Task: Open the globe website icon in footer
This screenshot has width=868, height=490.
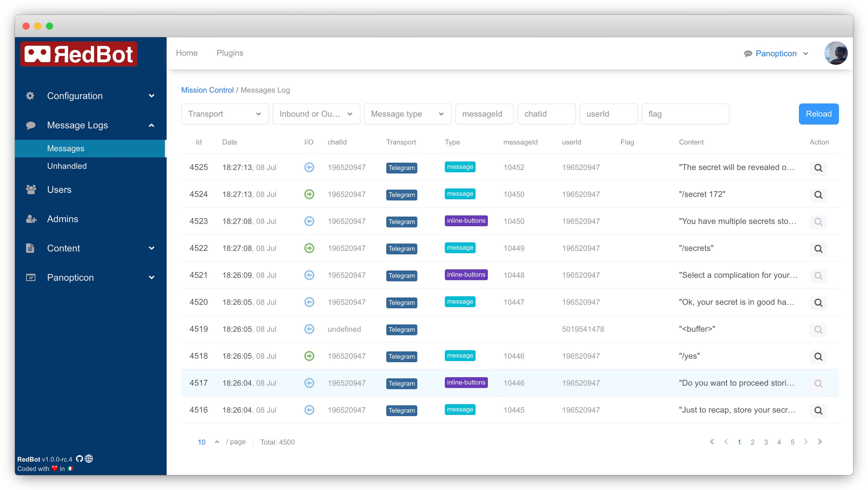Action: (x=89, y=459)
